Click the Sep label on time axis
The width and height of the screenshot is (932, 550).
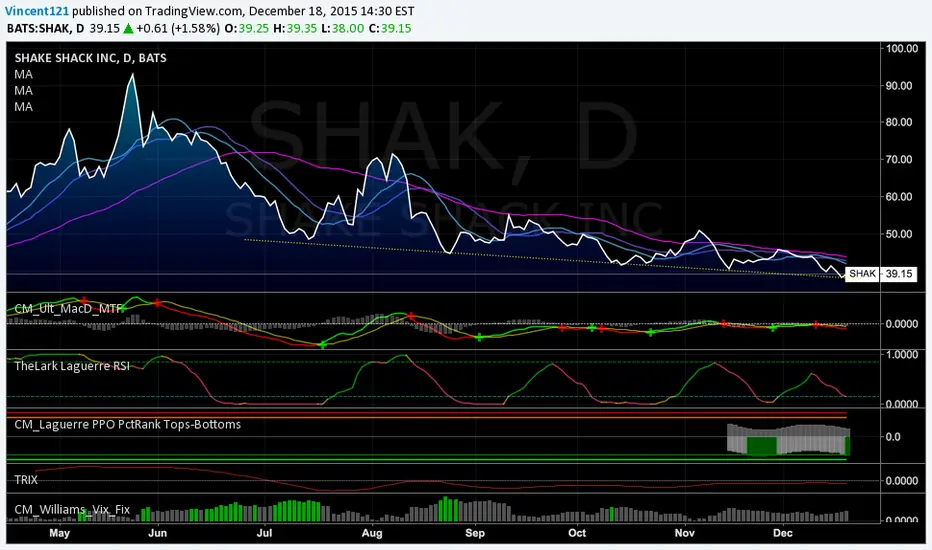click(475, 533)
